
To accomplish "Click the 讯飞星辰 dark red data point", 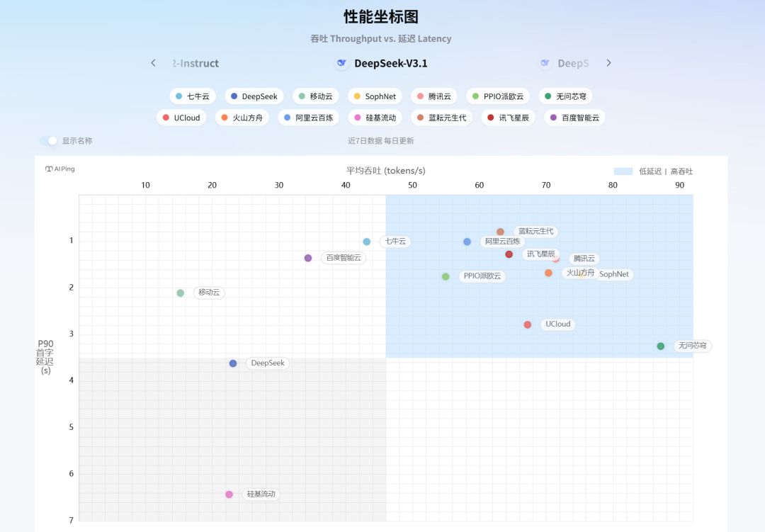I will pyautogui.click(x=509, y=254).
